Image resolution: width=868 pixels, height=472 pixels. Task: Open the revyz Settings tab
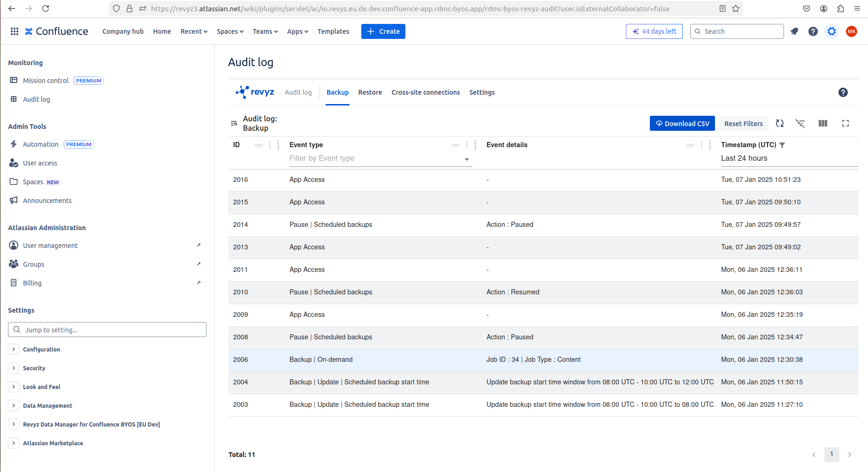pos(482,92)
